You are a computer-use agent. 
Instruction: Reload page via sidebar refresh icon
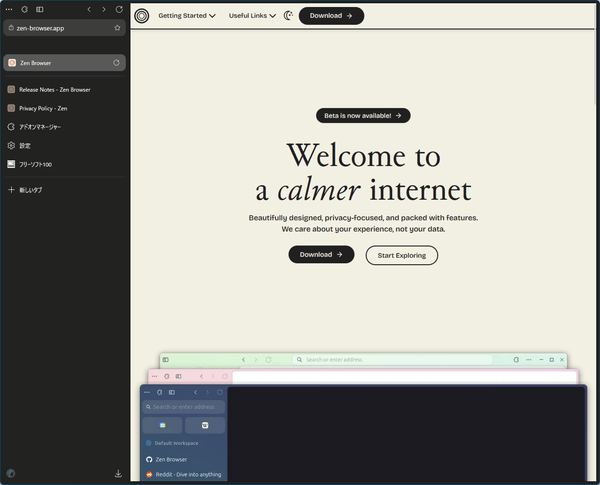[x=119, y=9]
